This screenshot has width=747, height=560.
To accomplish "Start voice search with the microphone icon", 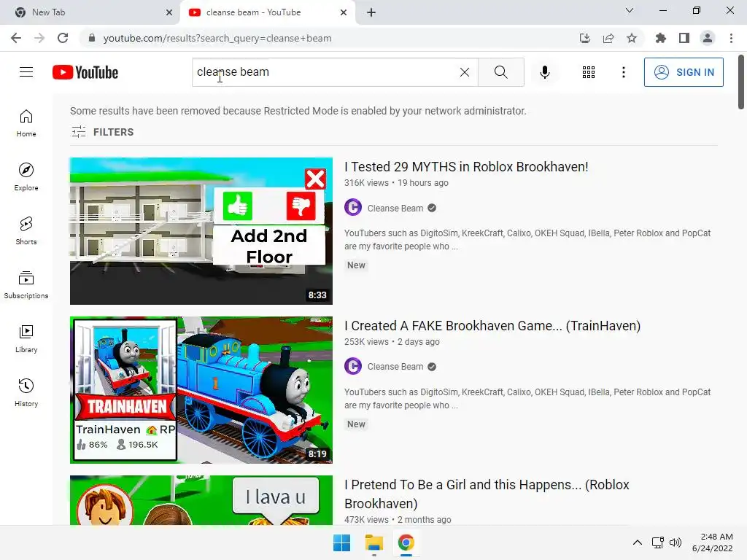I will [x=544, y=72].
